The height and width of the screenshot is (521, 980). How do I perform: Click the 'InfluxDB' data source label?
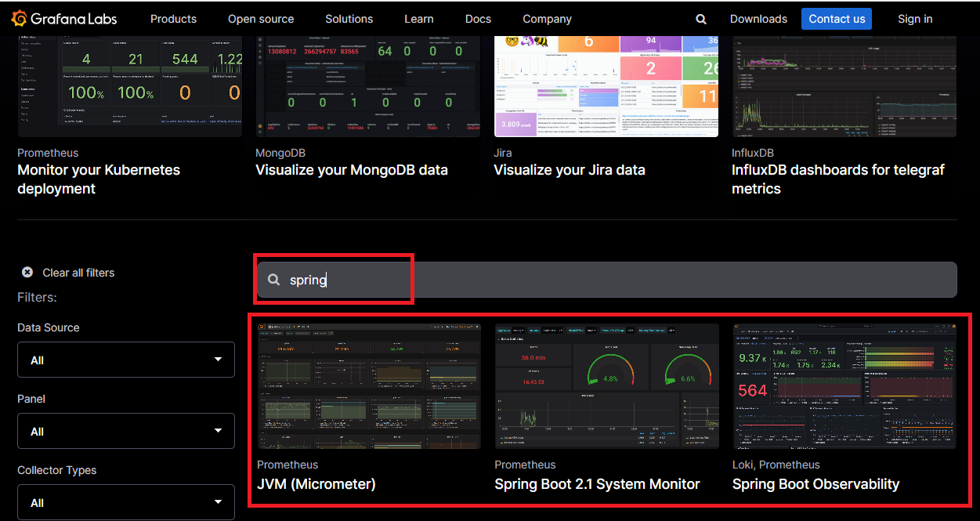pos(753,154)
